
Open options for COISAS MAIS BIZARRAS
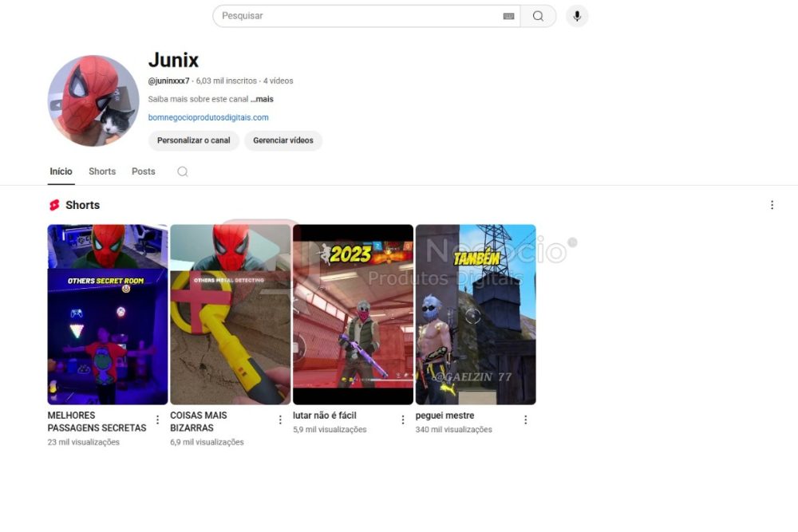click(280, 420)
